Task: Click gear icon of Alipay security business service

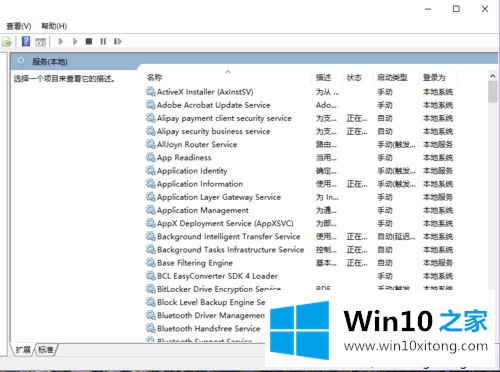Action: coord(151,131)
